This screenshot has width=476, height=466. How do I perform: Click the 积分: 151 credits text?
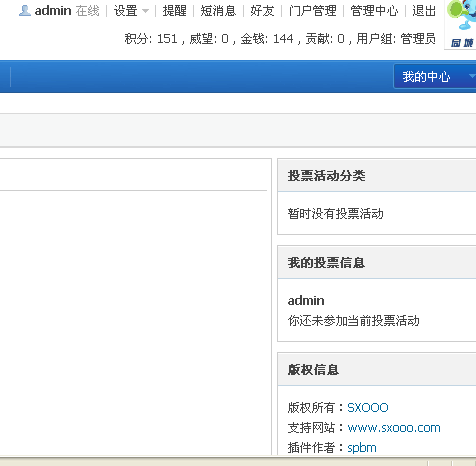click(x=151, y=39)
